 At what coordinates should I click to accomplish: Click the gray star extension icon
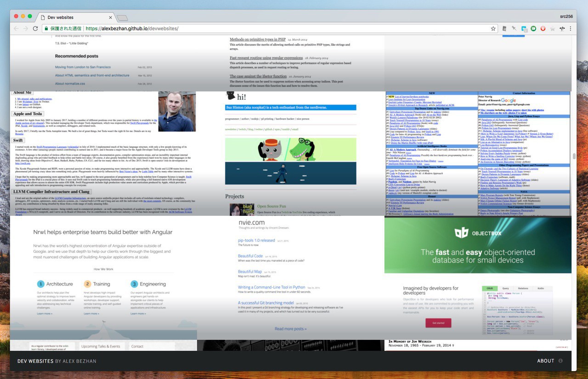(552, 29)
